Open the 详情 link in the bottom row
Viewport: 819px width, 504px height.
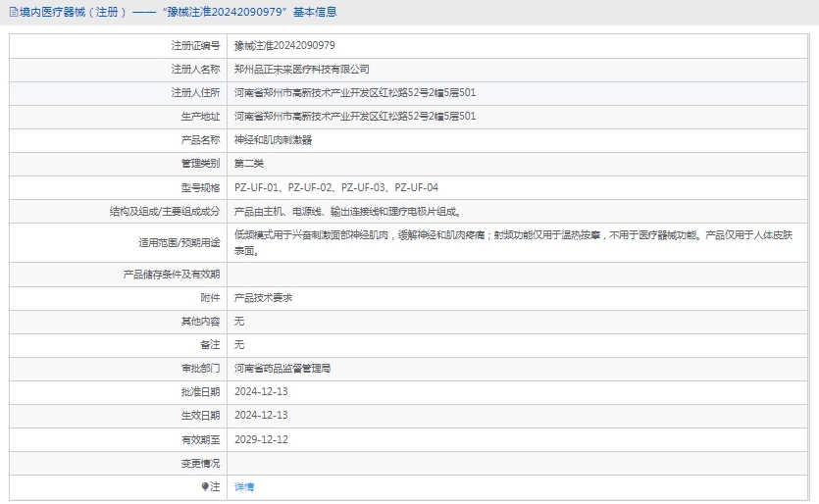[x=244, y=486]
